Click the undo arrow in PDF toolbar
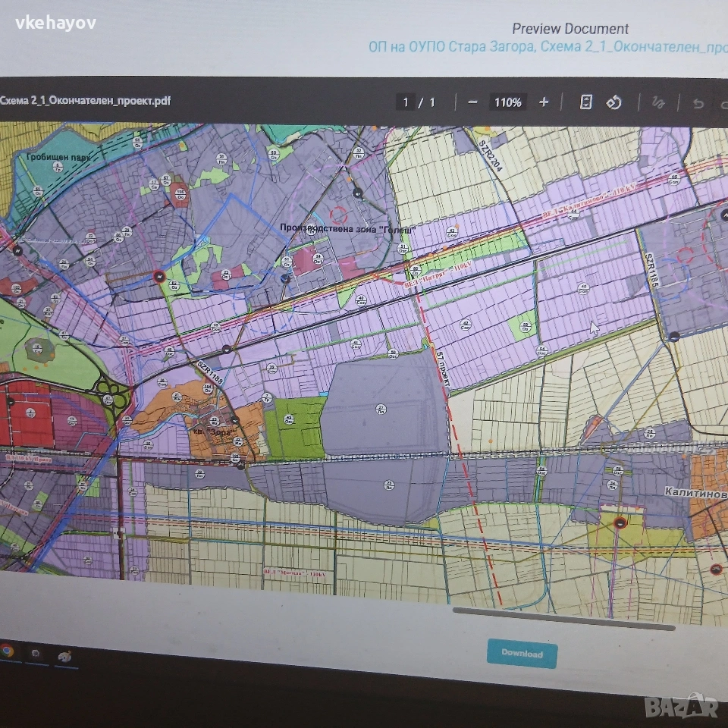728x728 pixels. (x=698, y=104)
